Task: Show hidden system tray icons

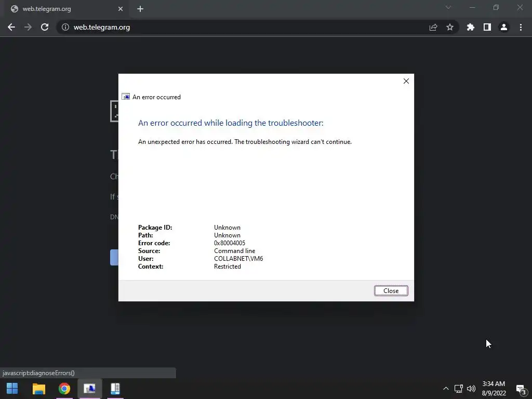Action: [446, 389]
